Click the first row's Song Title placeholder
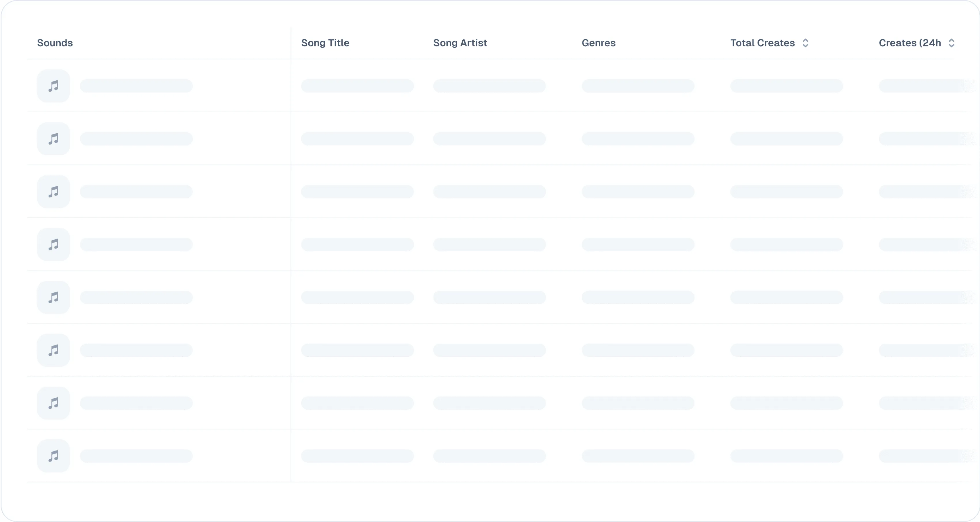Screen dimensions: 980x522 pyautogui.click(x=357, y=86)
